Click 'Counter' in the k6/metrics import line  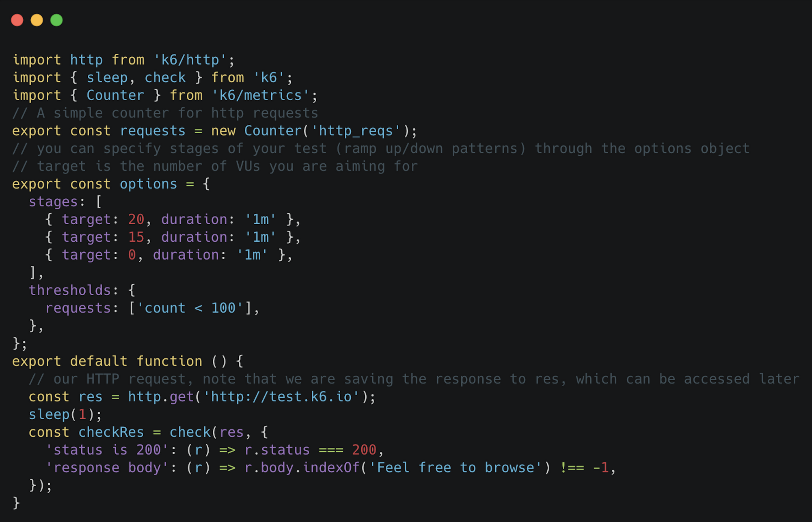coord(115,95)
